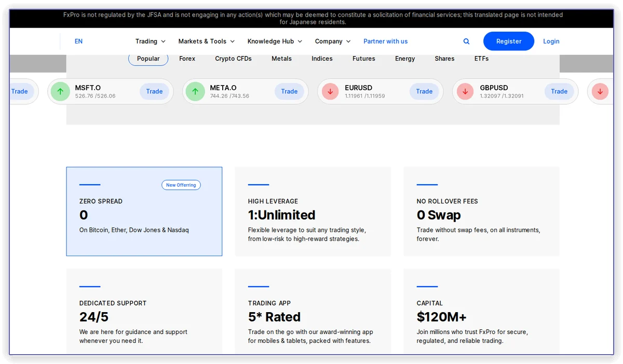Image resolution: width=623 pixels, height=364 pixels.
Task: Open the No Rollover Fees card
Action: 482,212
